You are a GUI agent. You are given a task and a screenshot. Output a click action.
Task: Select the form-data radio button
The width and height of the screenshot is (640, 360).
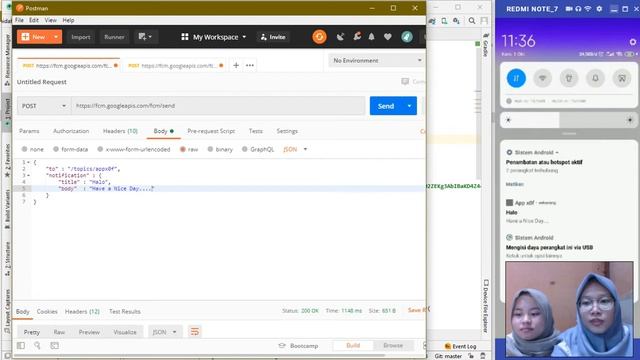(56, 149)
